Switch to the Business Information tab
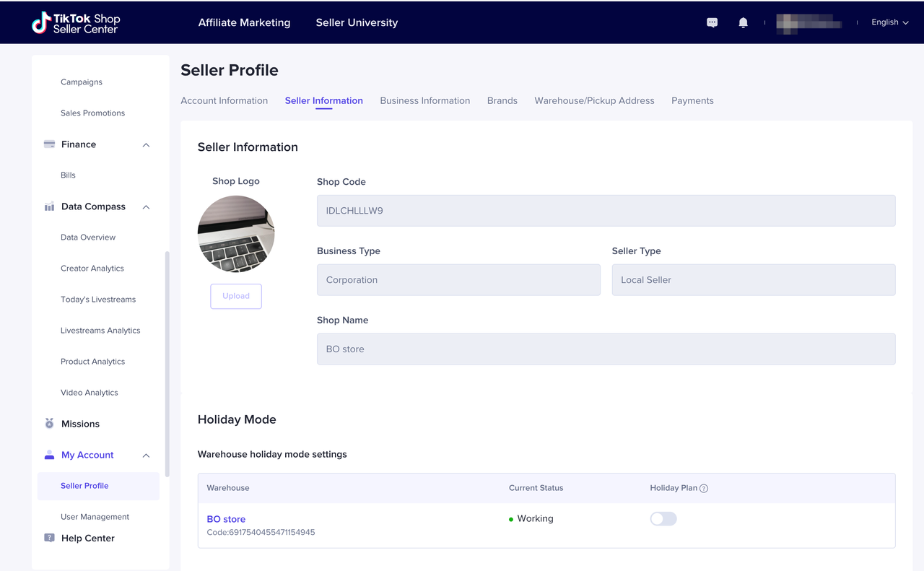 [424, 101]
